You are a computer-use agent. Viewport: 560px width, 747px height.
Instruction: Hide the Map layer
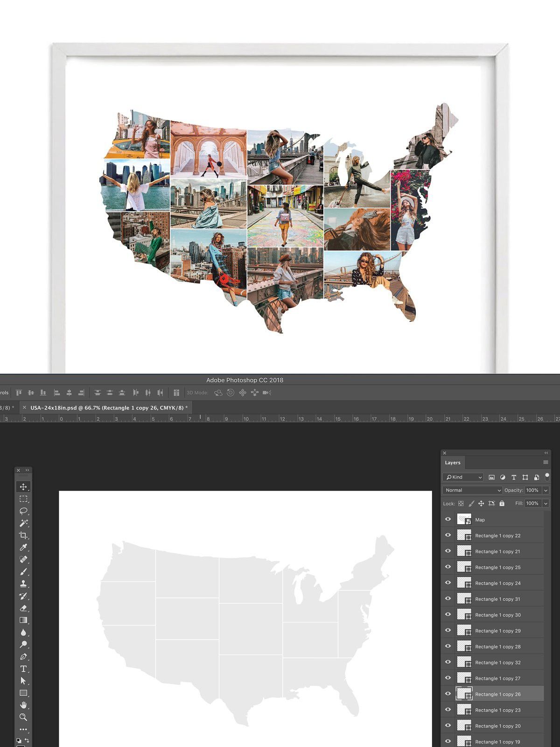point(448,519)
